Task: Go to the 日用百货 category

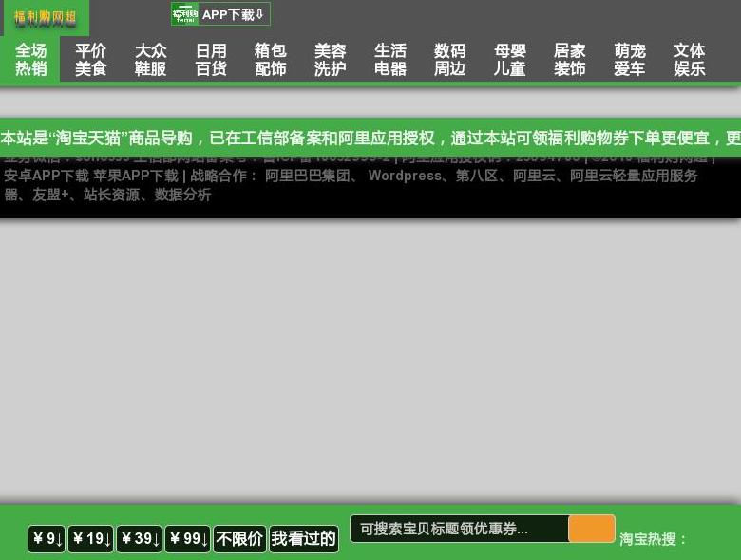Action: [211, 60]
